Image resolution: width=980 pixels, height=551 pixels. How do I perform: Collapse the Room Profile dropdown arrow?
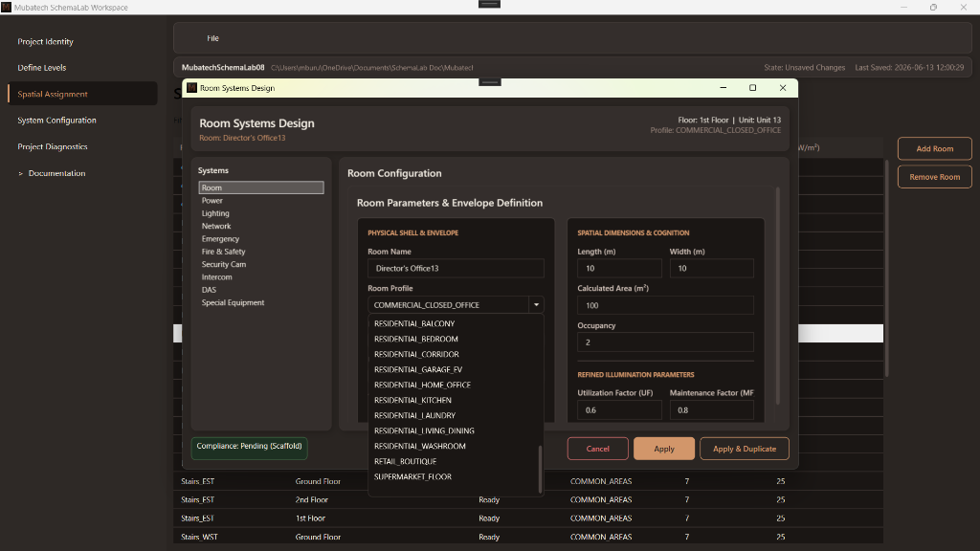click(536, 305)
